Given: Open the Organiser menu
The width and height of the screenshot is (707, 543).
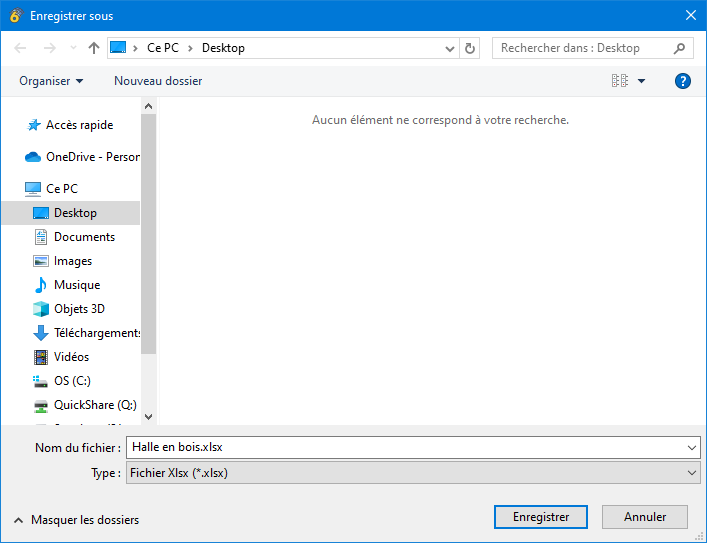Looking at the screenshot, I should (51, 81).
